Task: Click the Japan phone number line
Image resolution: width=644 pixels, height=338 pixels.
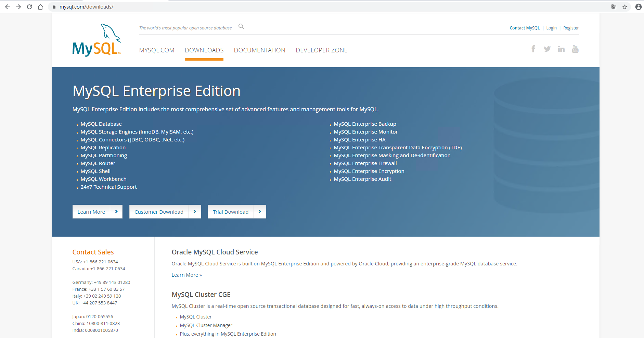Action: pos(93,317)
